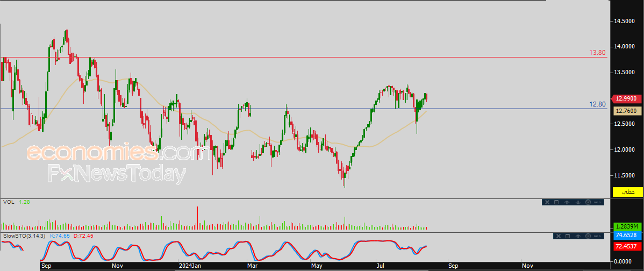The image size is (644, 271).
Task: Click the 2024Jan date axis label
Action: coord(190,266)
